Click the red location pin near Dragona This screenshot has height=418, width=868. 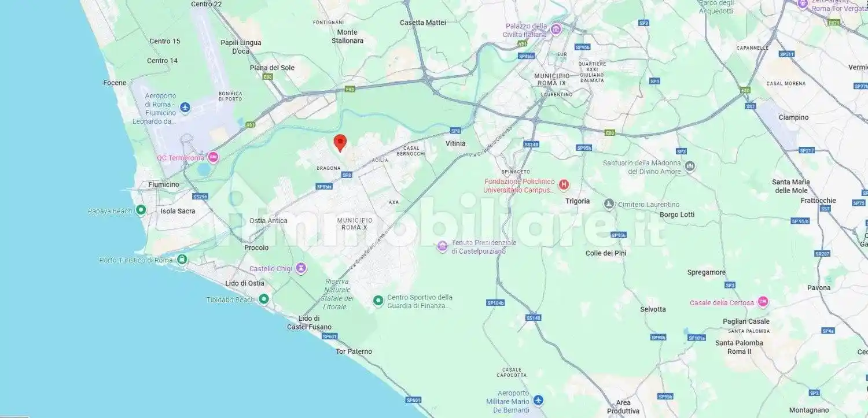pyautogui.click(x=340, y=143)
